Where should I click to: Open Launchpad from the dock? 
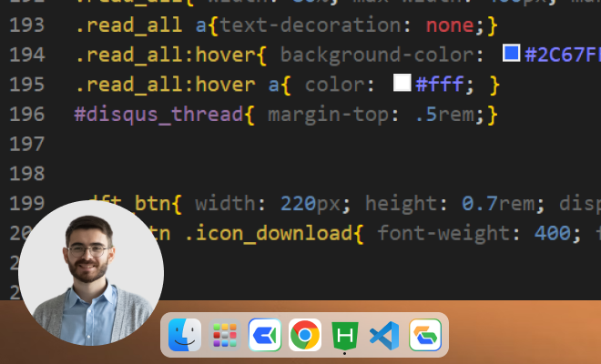pyautogui.click(x=225, y=336)
